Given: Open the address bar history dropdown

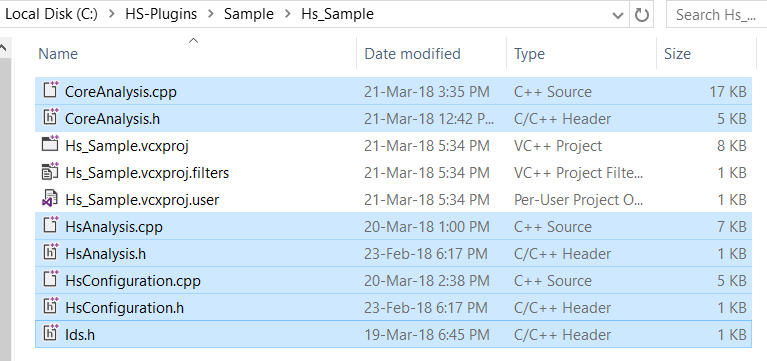Looking at the screenshot, I should (x=618, y=15).
